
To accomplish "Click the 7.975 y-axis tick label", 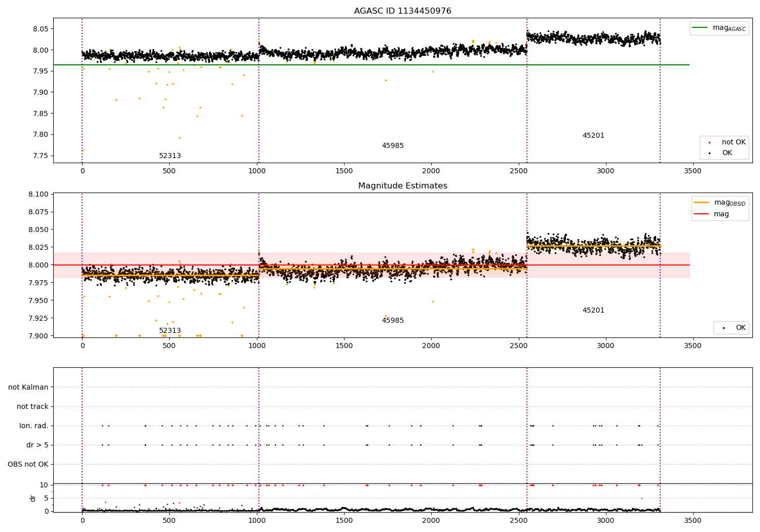I will click(x=38, y=283).
